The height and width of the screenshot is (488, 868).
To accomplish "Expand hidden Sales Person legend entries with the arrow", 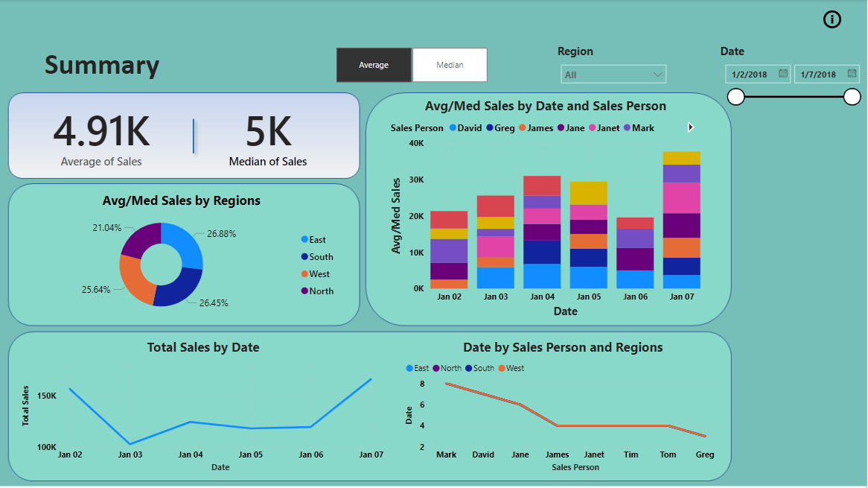I will [690, 127].
